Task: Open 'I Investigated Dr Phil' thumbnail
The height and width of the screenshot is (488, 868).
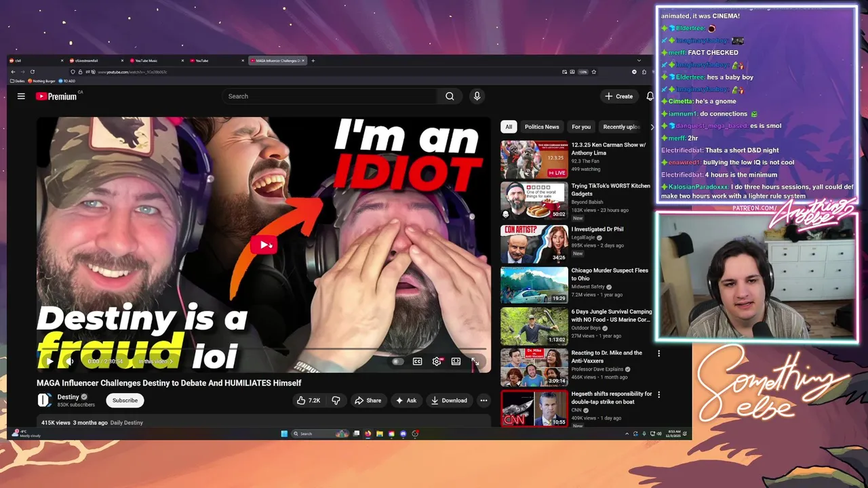Action: pyautogui.click(x=534, y=244)
